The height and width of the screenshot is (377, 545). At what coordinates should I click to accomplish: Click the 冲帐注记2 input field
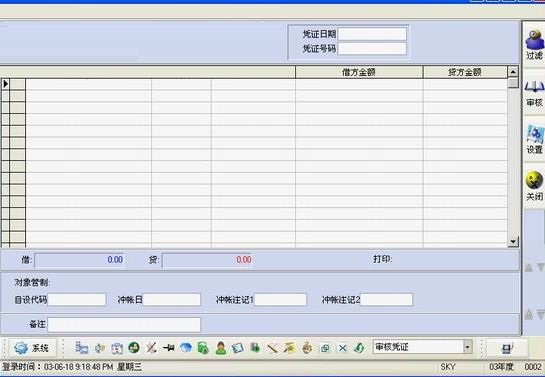[387, 300]
